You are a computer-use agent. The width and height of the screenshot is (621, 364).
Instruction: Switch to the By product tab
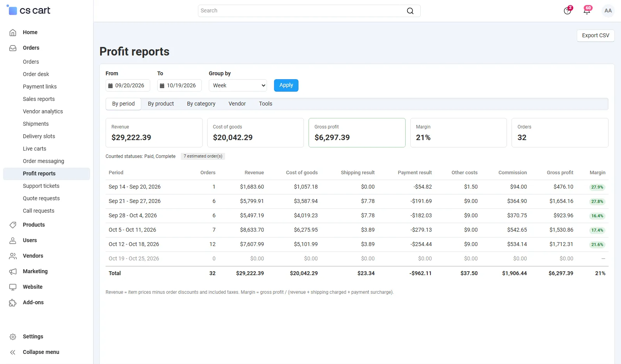161,104
